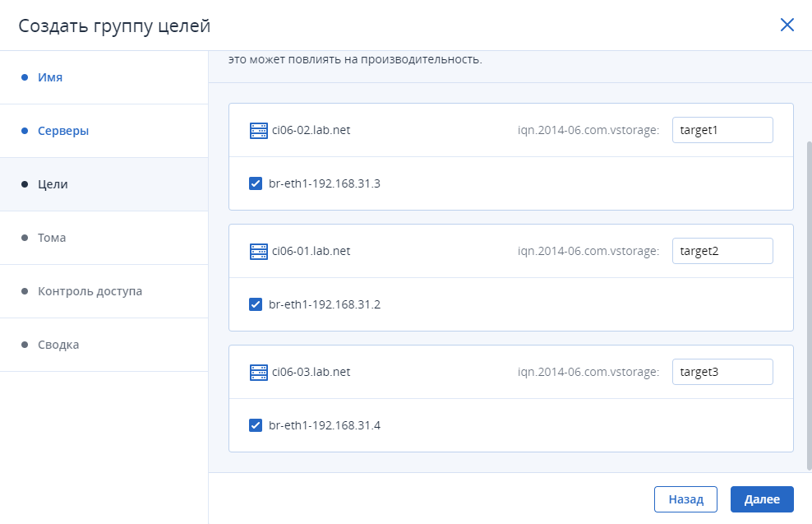Viewport: 812px width, 524px height.
Task: Click the ci06-03.lab.net server name
Action: [311, 372]
